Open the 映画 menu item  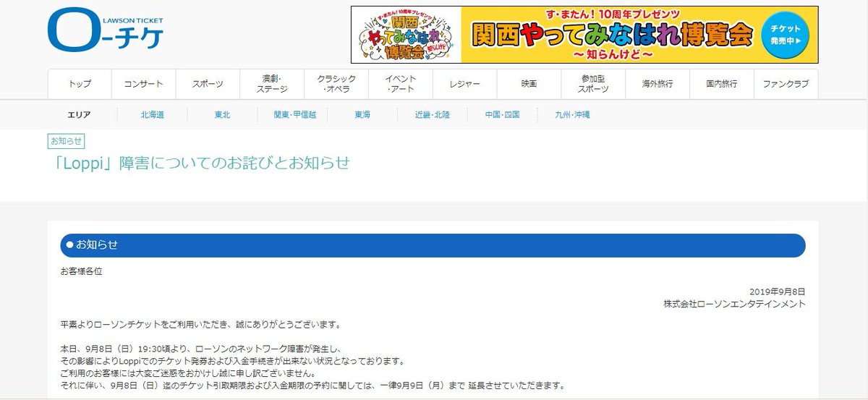(x=529, y=84)
